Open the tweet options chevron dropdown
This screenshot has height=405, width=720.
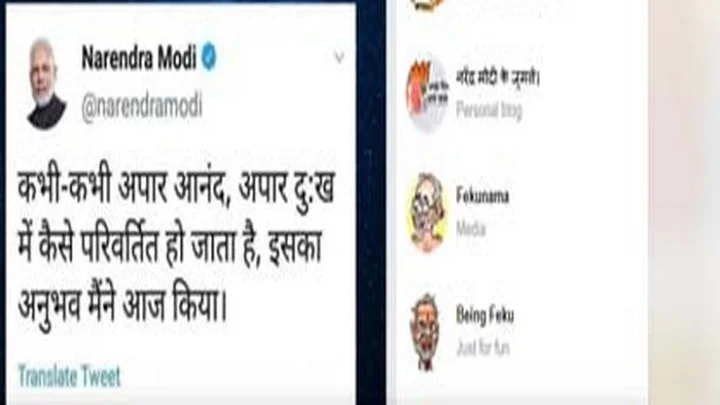point(339,57)
